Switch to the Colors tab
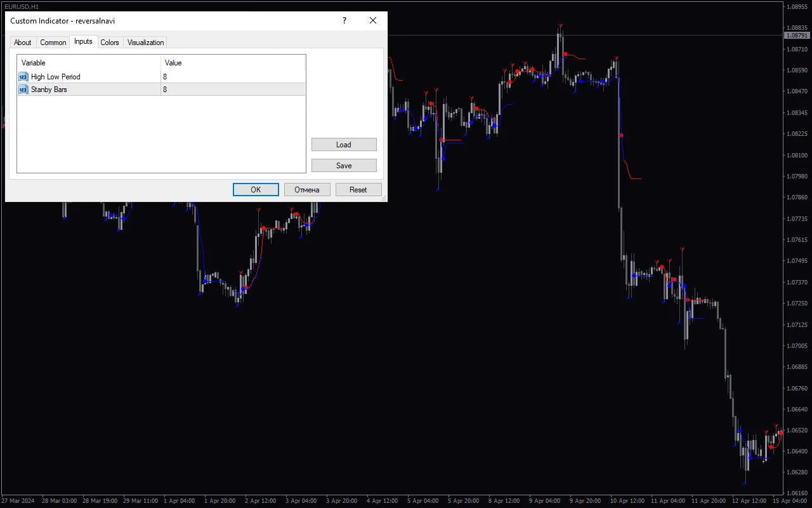The image size is (812, 508). pyautogui.click(x=109, y=42)
